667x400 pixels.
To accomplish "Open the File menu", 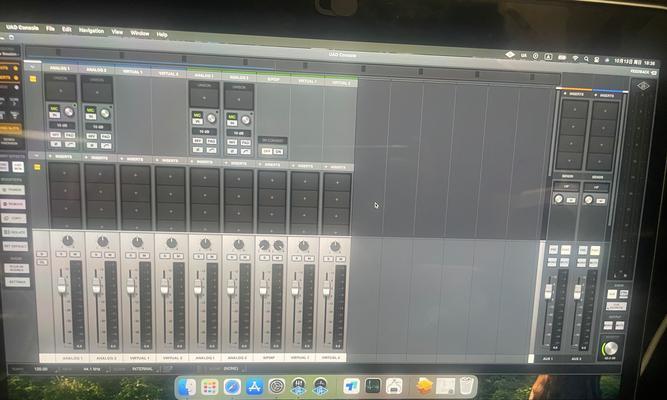I will point(50,29).
